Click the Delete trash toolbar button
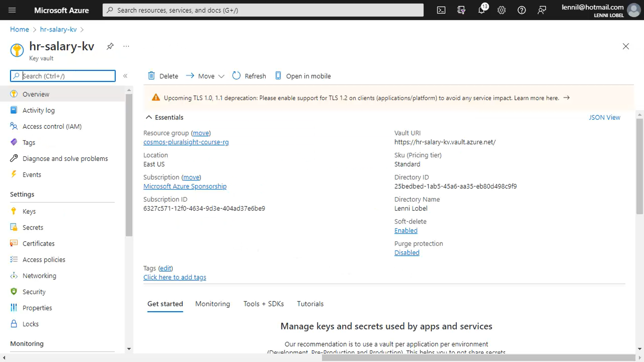Image resolution: width=644 pixels, height=362 pixels. tap(163, 76)
